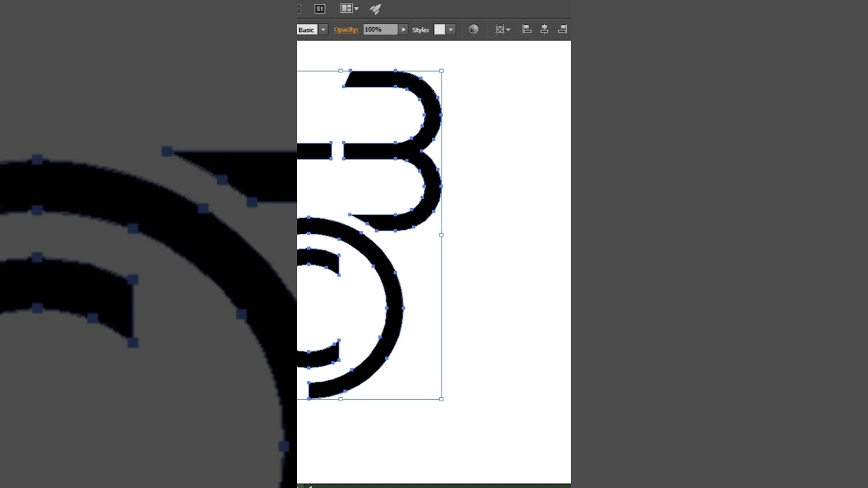Open the Adobe Stock search icon
This screenshot has width=868, height=488.
[x=320, y=9]
